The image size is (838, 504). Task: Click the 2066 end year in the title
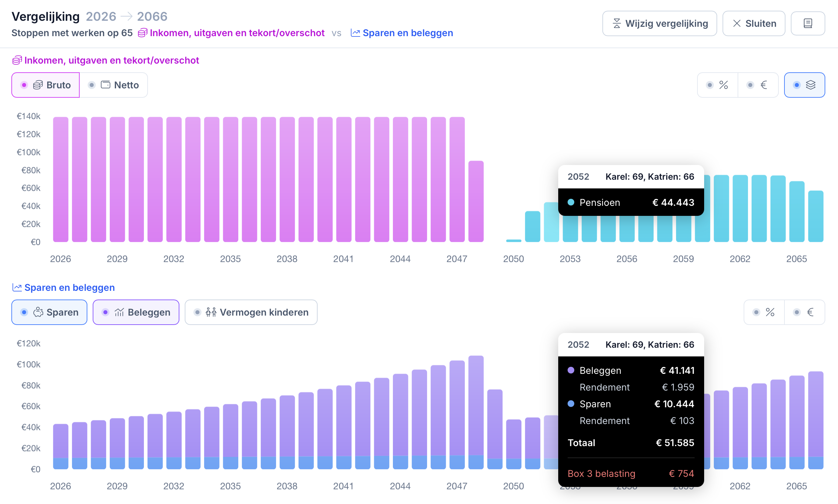[152, 16]
